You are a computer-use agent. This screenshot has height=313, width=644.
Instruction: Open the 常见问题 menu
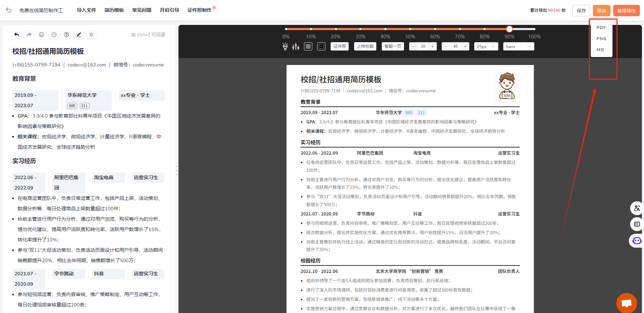click(x=142, y=10)
